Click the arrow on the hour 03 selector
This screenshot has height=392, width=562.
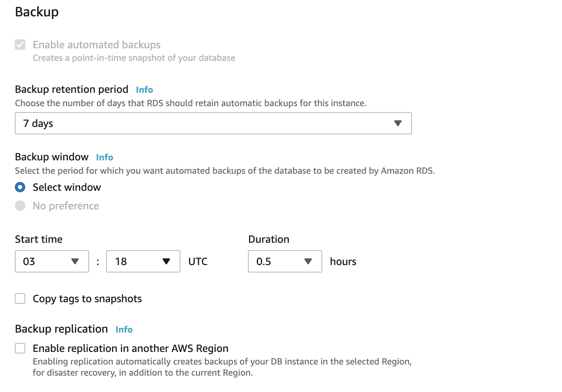click(x=75, y=261)
